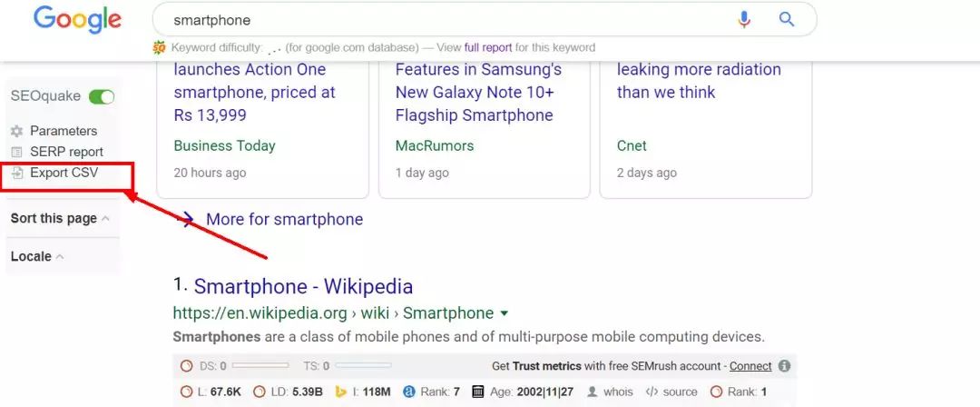The height and width of the screenshot is (407, 980).
Task: Click the Google voice search microphone
Action: [x=744, y=19]
